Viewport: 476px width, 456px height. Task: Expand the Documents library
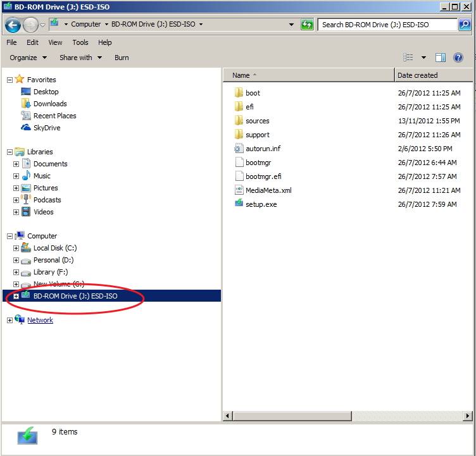coord(16,164)
